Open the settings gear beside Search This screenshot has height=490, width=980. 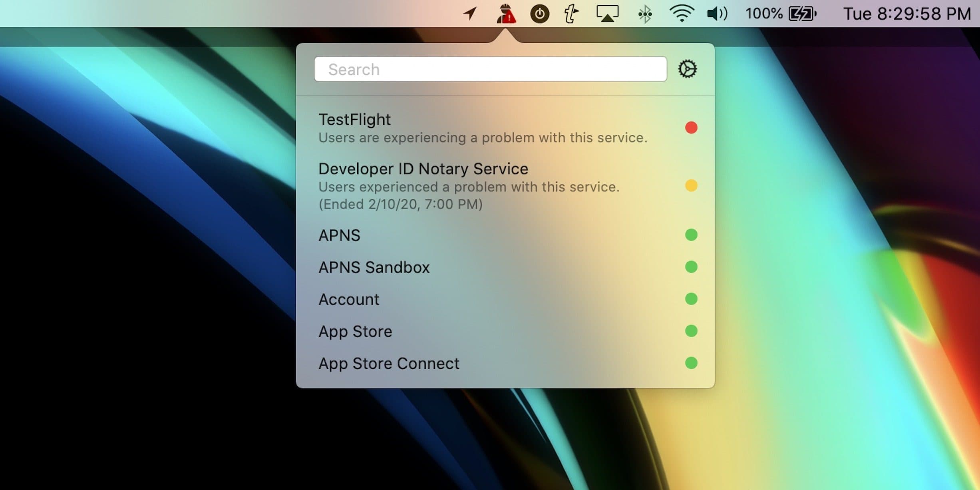click(x=687, y=69)
